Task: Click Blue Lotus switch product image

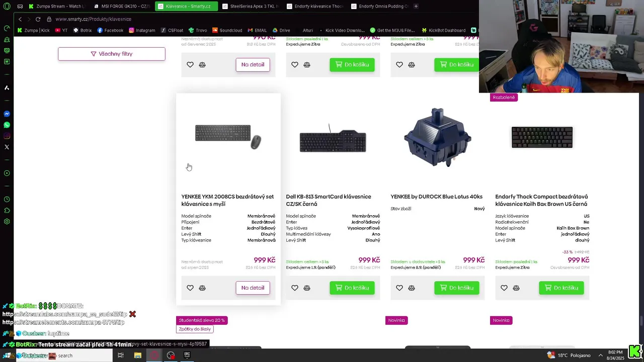Action: pyautogui.click(x=437, y=137)
